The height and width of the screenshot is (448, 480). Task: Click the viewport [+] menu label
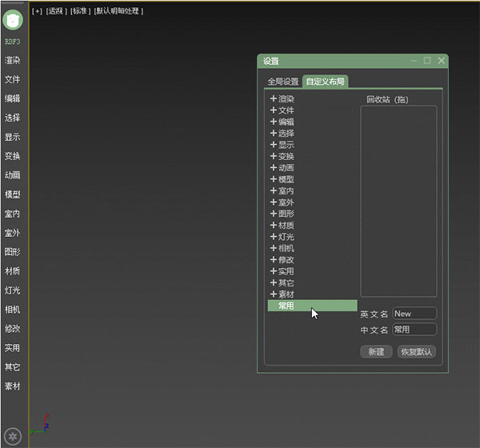tap(37, 11)
